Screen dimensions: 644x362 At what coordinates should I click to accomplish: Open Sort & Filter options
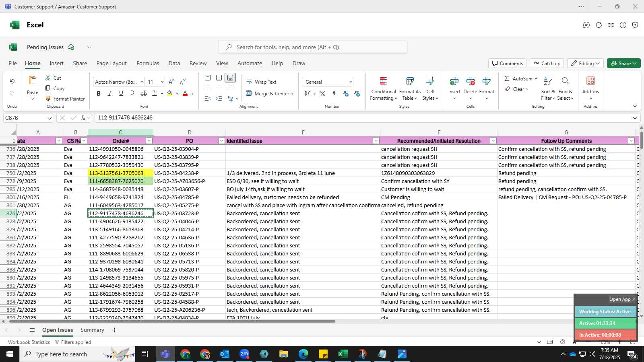point(548,89)
